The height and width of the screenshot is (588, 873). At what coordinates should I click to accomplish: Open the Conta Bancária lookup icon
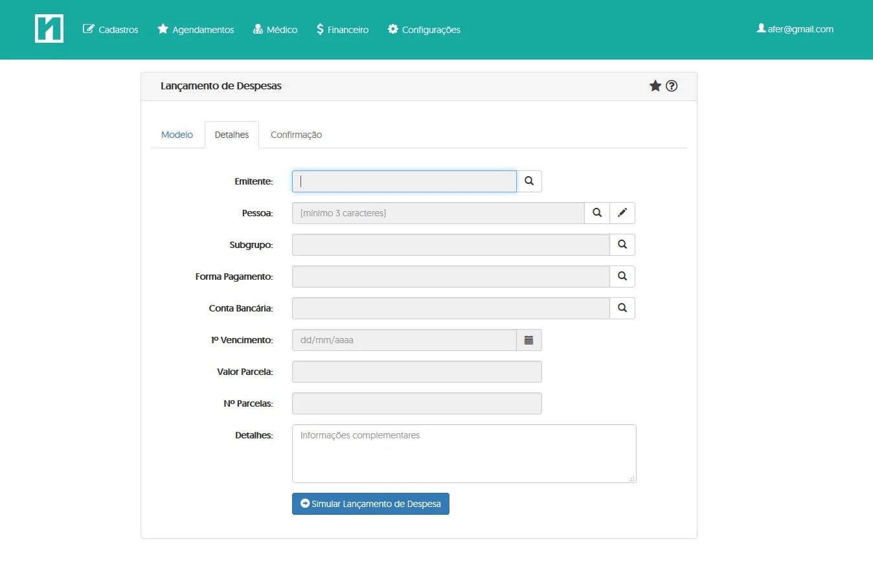coord(622,308)
